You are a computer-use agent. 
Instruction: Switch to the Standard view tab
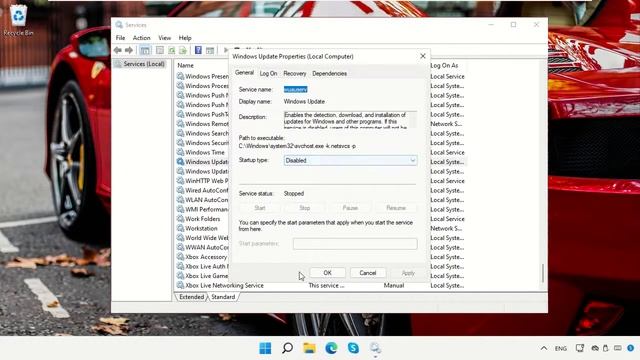[x=223, y=297]
